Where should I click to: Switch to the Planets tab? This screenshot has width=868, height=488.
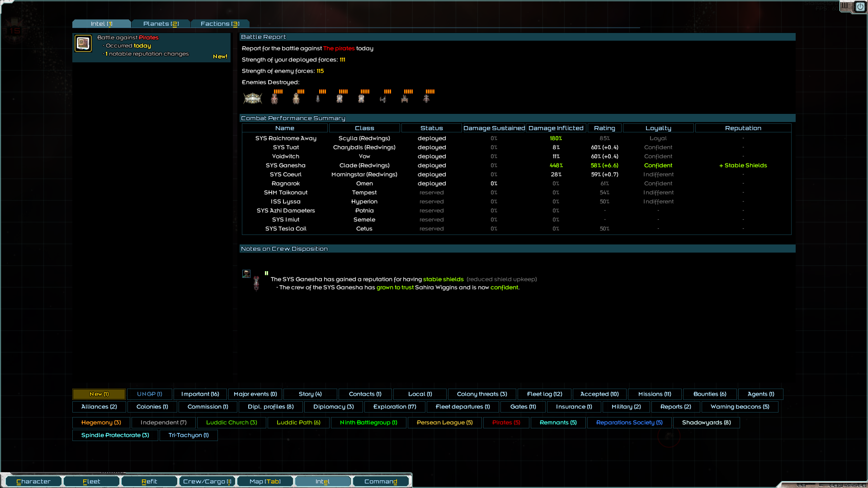coord(161,24)
